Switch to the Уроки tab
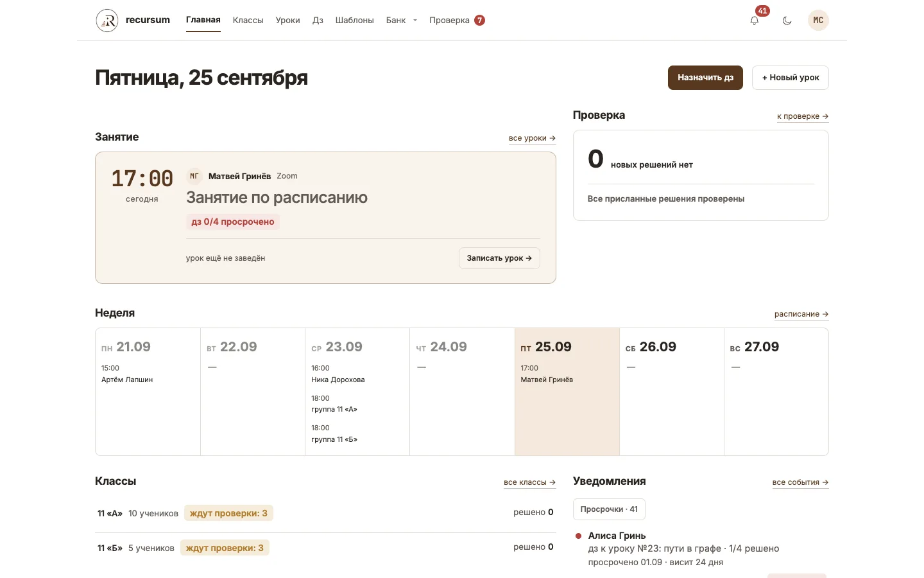This screenshot has height=578, width=924. [287, 21]
